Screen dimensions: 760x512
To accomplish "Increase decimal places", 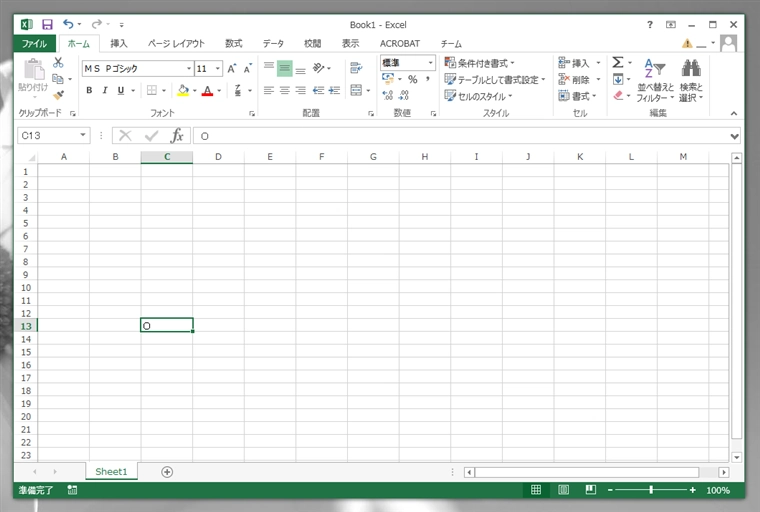I will (x=388, y=96).
